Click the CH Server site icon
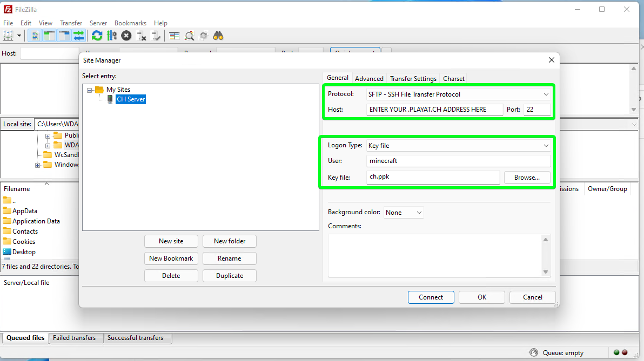This screenshot has height=361, width=644. tap(110, 99)
